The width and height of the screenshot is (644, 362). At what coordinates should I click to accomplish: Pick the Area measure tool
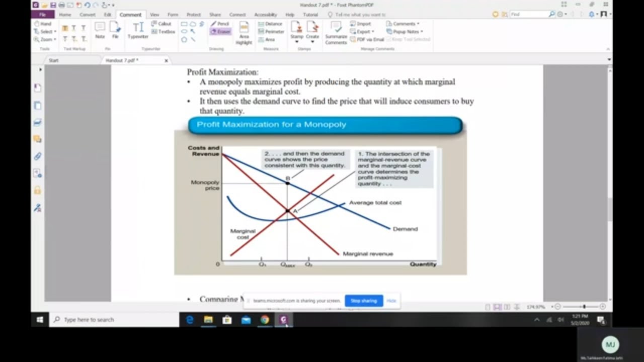click(267, 39)
